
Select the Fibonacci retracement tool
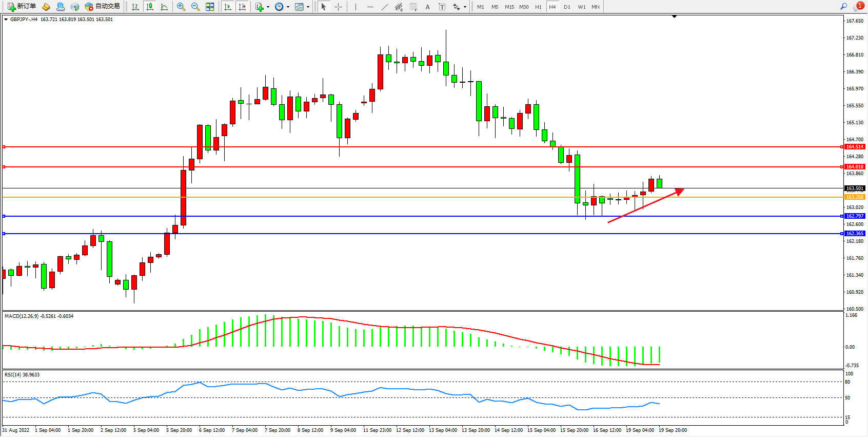[413, 7]
